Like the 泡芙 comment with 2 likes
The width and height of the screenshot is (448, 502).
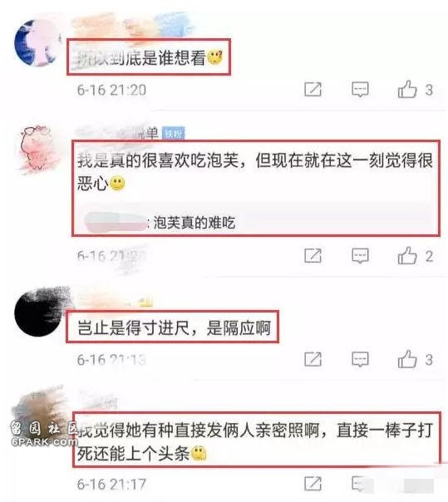click(x=407, y=255)
